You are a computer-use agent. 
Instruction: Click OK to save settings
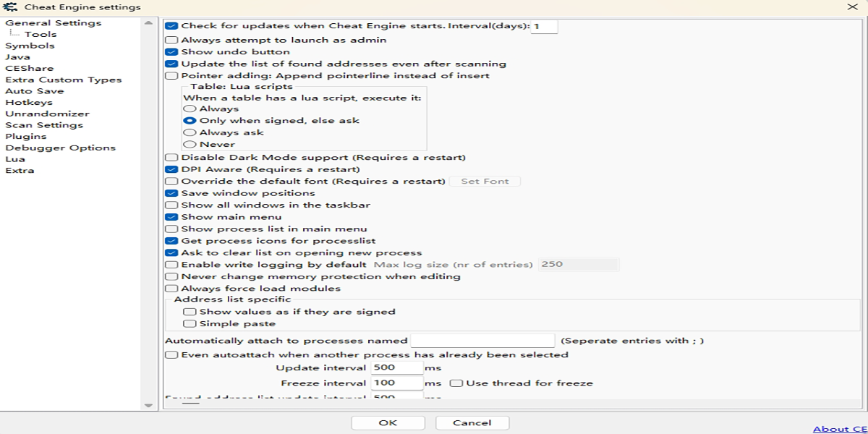point(388,423)
